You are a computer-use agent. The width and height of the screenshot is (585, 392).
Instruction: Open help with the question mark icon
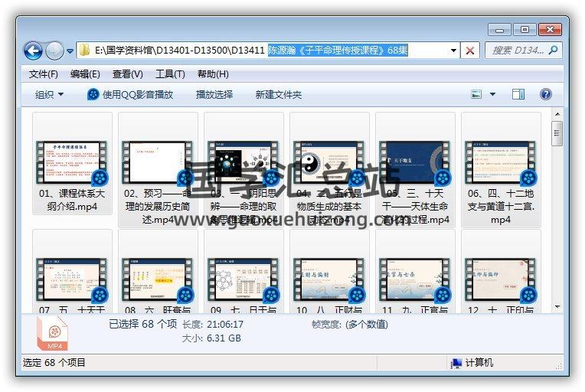coord(545,94)
